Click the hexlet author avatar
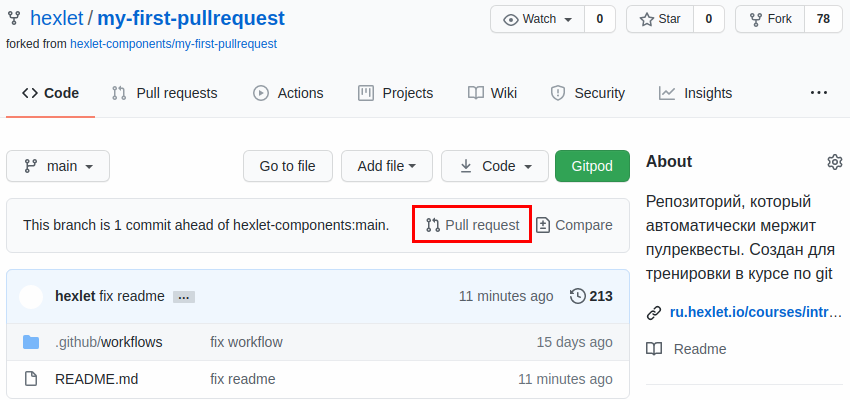 [31, 296]
